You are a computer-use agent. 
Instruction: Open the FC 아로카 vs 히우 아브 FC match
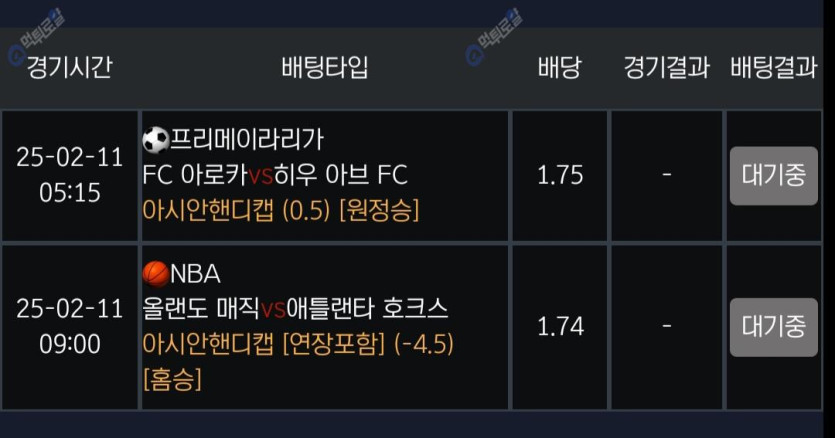pyautogui.click(x=275, y=175)
